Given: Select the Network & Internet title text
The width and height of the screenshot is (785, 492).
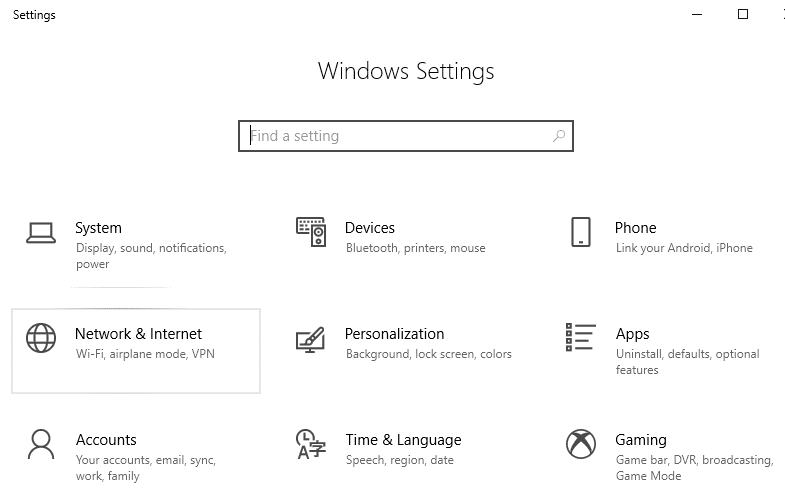Looking at the screenshot, I should point(138,334).
